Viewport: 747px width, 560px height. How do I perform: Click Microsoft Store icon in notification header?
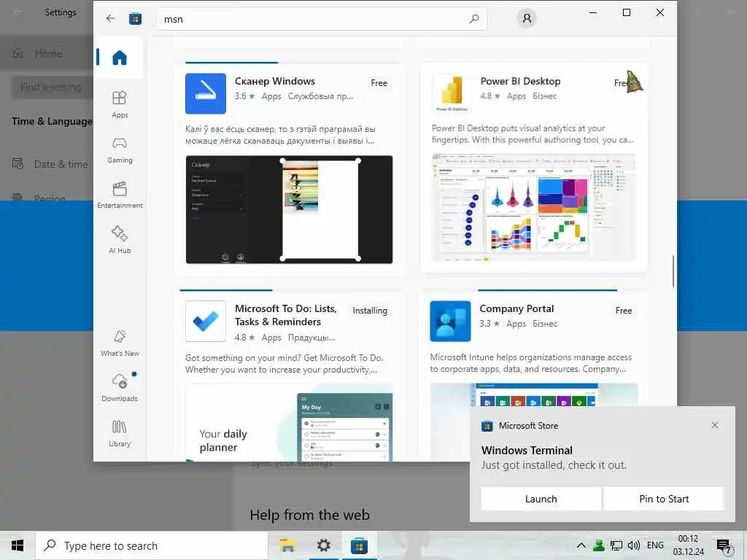(487, 426)
